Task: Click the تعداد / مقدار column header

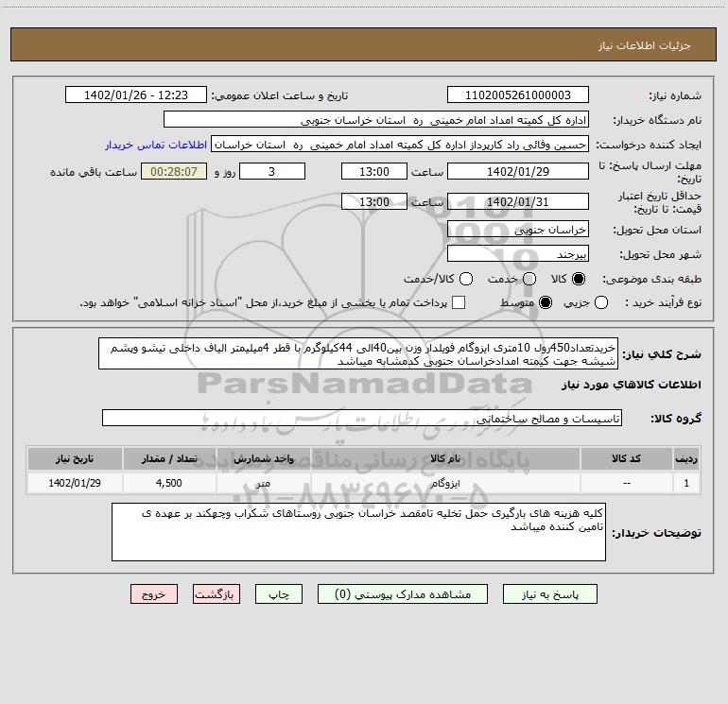Action: [x=169, y=458]
